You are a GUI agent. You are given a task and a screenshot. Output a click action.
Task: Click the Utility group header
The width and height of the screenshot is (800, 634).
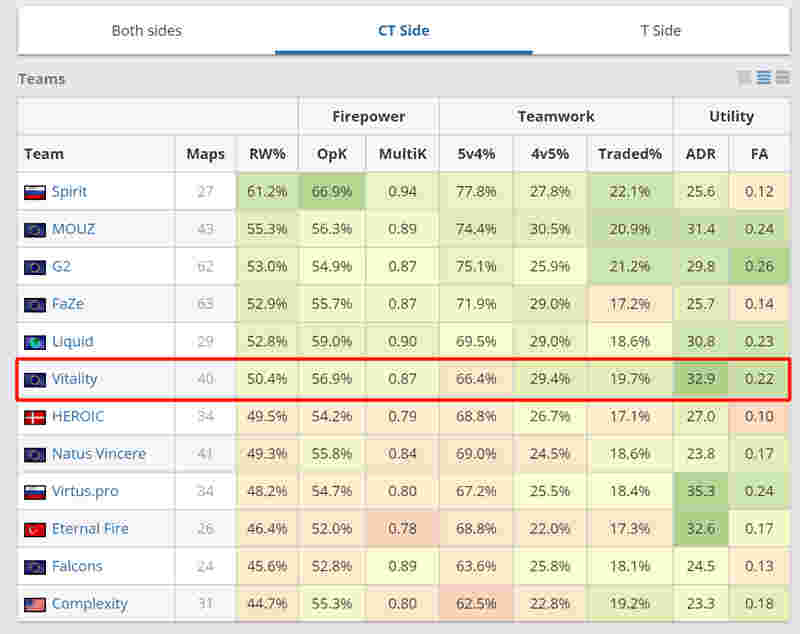731,116
